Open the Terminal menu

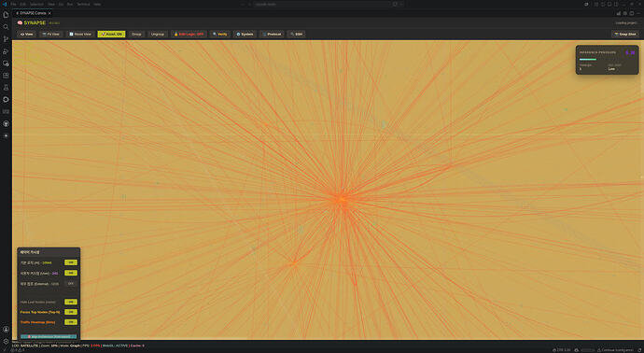tap(83, 4)
